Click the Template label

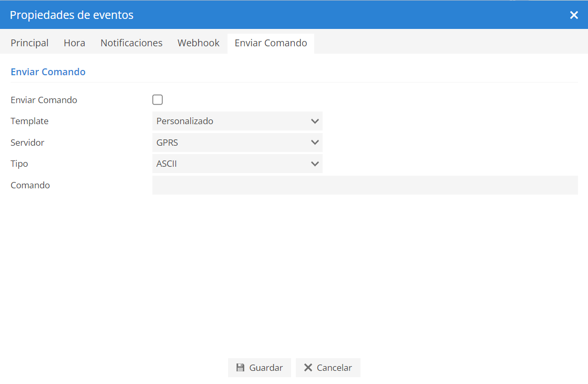point(29,121)
